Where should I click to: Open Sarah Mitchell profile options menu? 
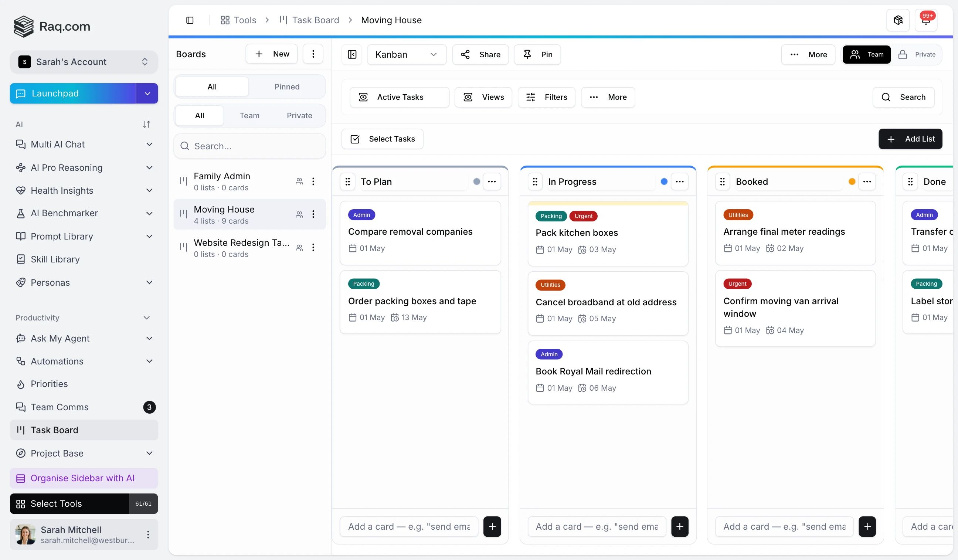pos(148,534)
